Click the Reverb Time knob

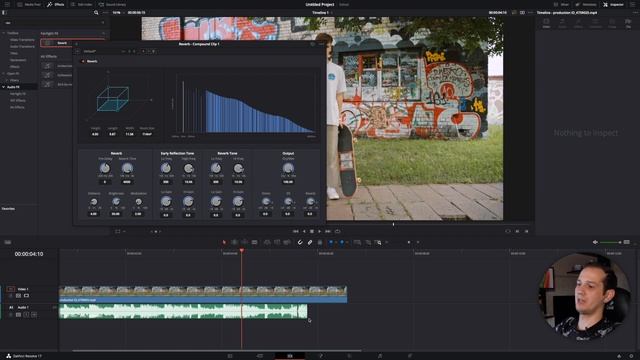[x=127, y=168]
